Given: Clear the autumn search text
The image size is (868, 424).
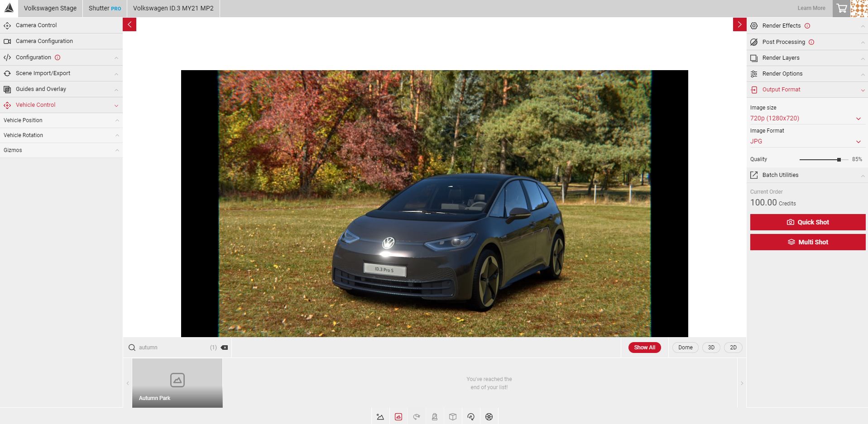Looking at the screenshot, I should tap(224, 348).
